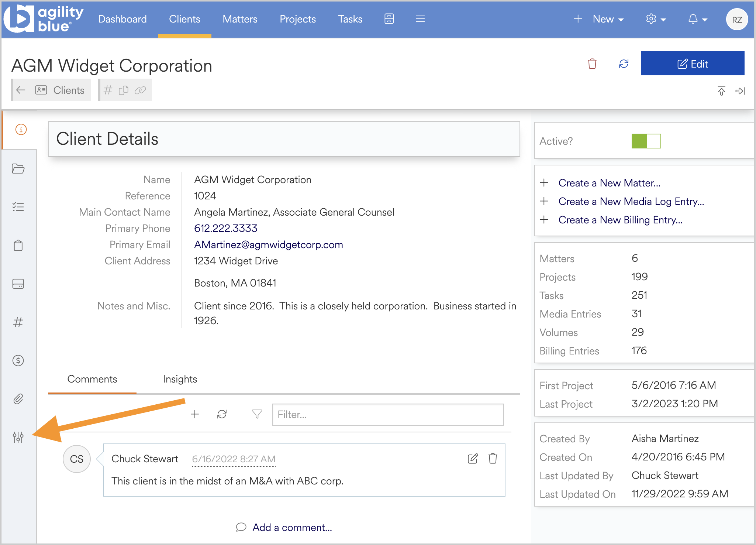Open the Agility Blue logo home
Viewport: 756px width, 545px height.
pyautogui.click(x=44, y=19)
